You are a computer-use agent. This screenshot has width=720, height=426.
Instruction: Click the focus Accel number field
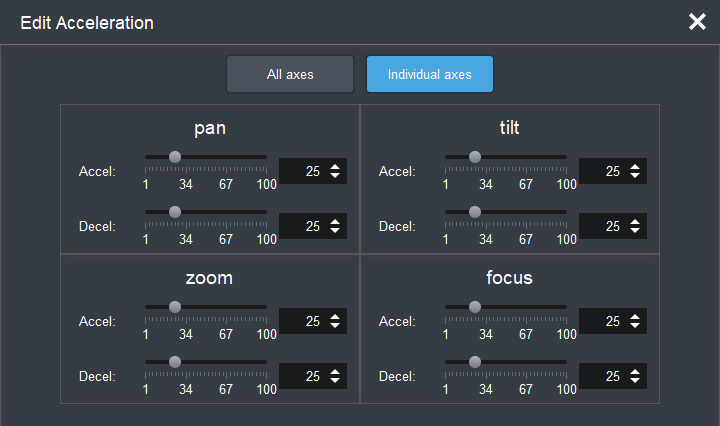click(601, 322)
